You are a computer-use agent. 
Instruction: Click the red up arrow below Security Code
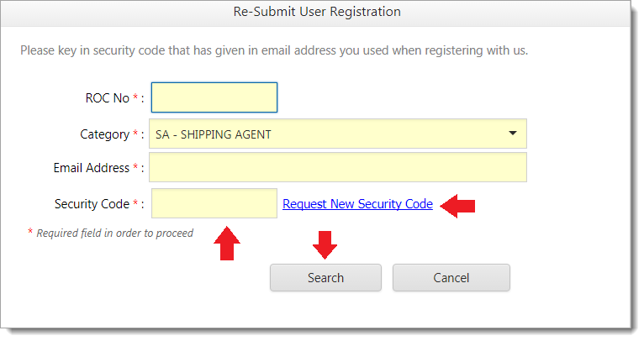click(227, 244)
